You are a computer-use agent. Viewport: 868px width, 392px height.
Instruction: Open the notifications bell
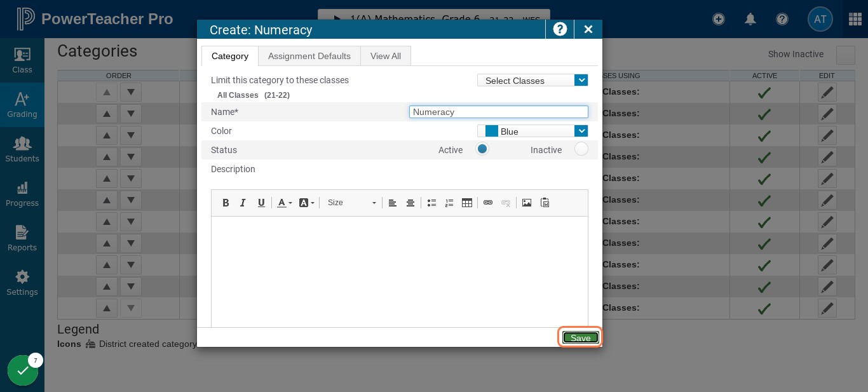pos(750,19)
